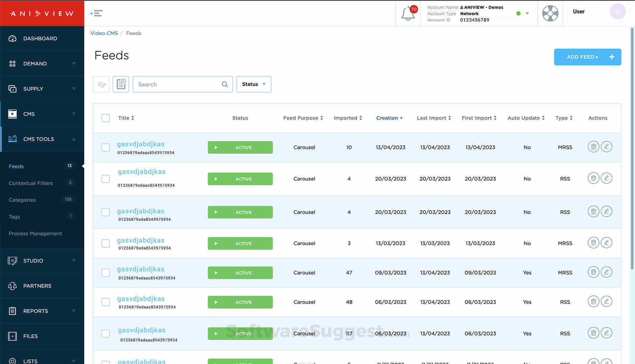Click the Partners sidebar icon

click(x=12, y=285)
